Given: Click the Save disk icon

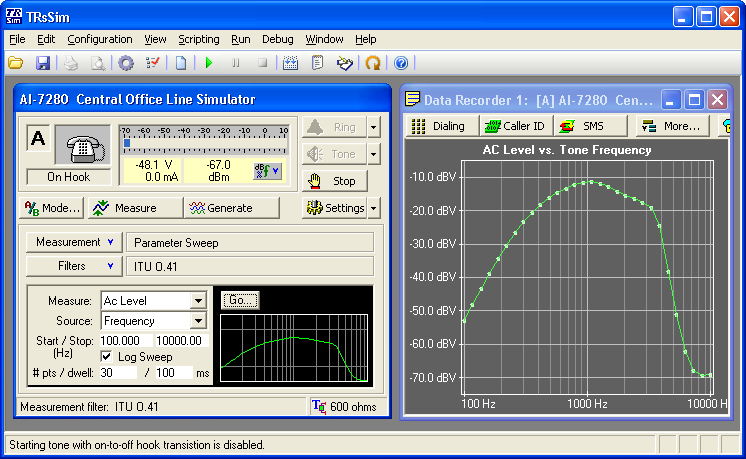Looking at the screenshot, I should click(43, 63).
